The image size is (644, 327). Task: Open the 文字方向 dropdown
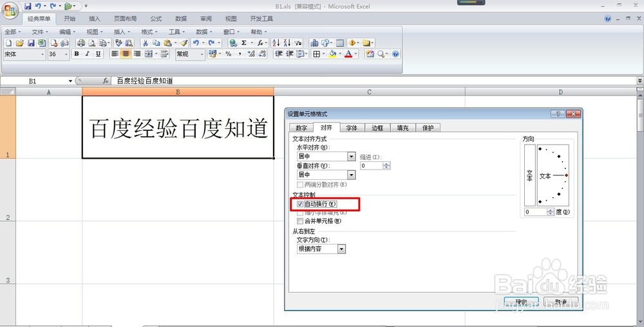tap(342, 249)
